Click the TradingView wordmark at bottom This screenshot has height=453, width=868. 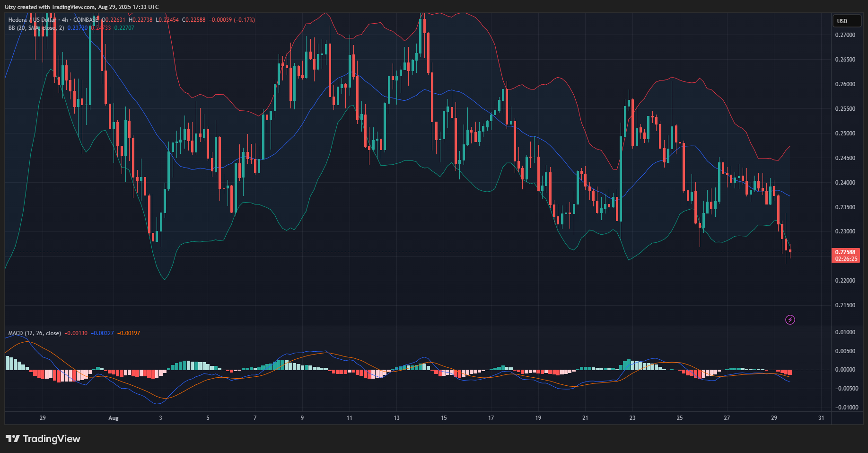52,439
